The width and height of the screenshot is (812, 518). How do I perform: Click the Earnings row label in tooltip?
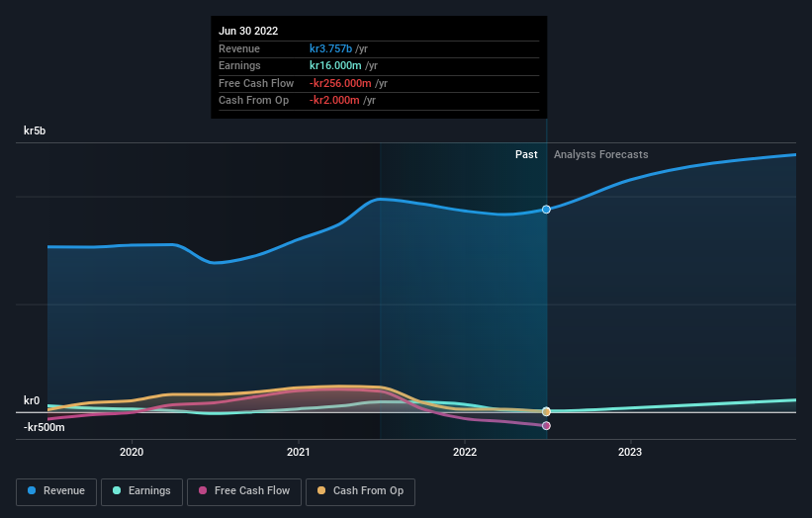(x=239, y=65)
